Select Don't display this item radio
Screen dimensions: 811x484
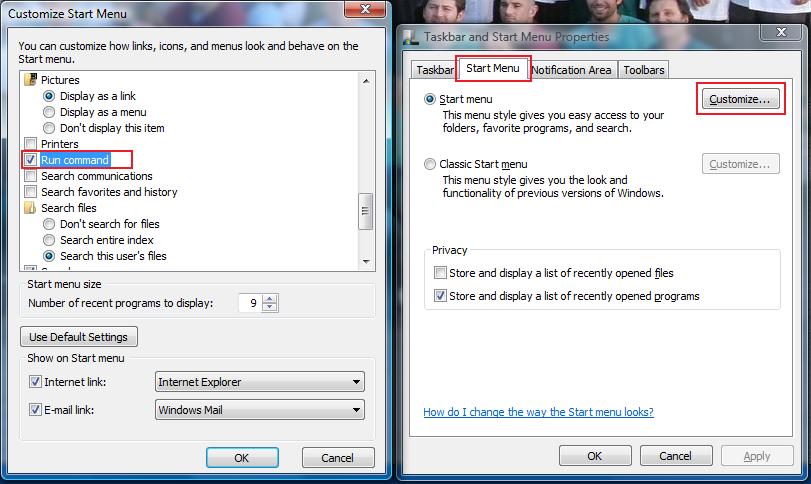[49, 128]
